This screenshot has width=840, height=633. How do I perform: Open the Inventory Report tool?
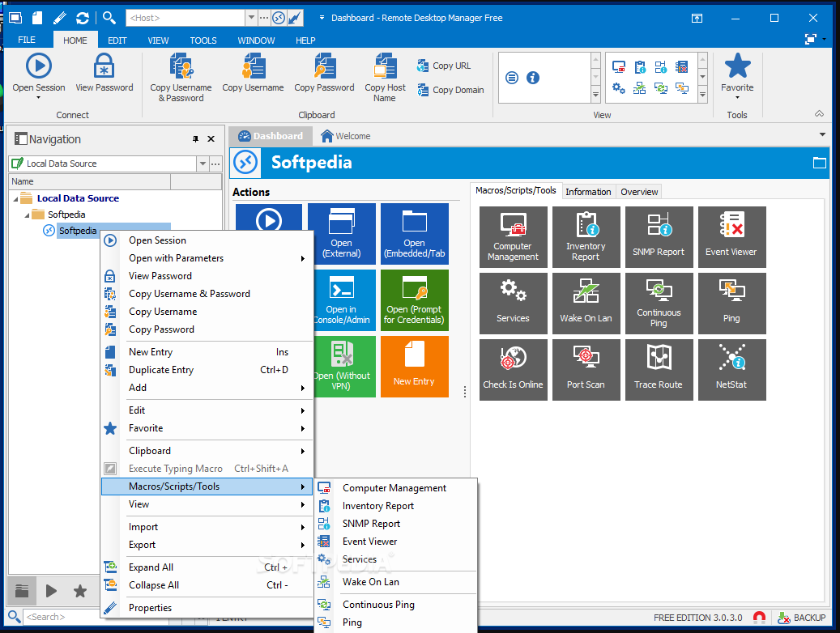(x=586, y=237)
